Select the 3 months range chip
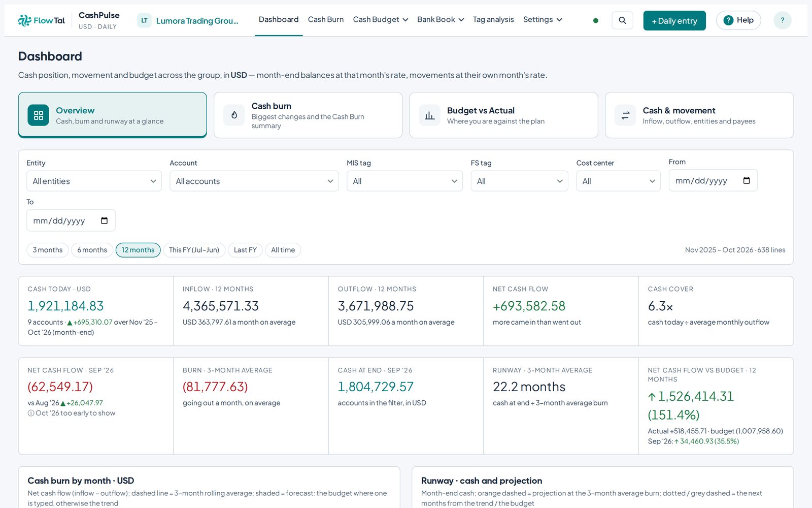This screenshot has width=812, height=508. [48, 250]
